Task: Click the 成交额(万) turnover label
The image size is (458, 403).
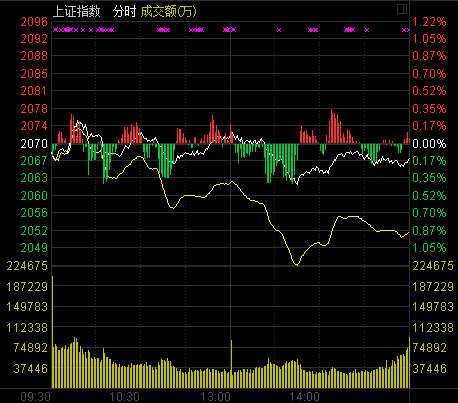Action: 168,11
